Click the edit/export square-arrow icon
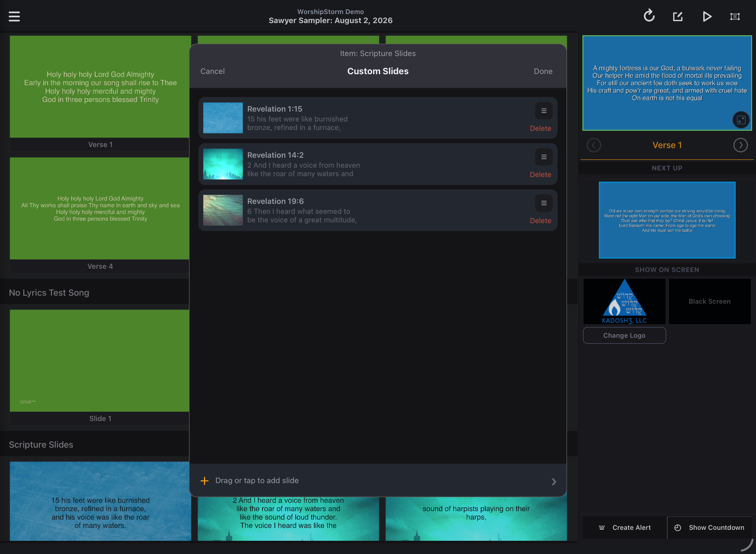Viewport: 756px width, 554px height. 678,16
